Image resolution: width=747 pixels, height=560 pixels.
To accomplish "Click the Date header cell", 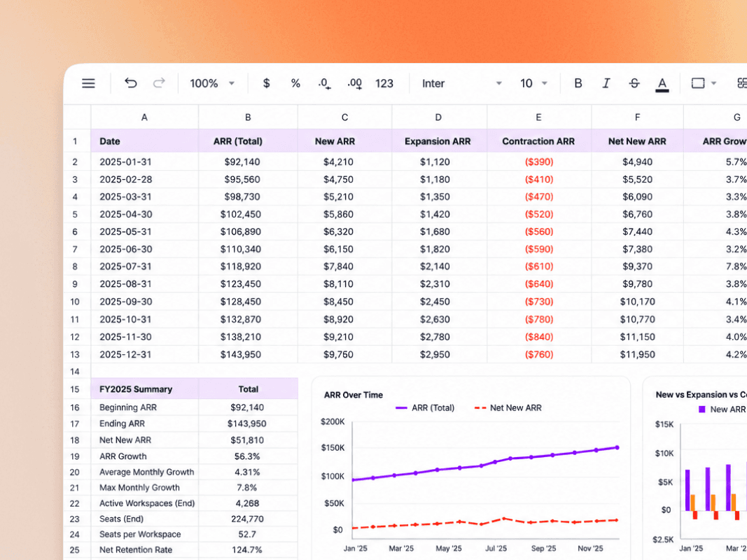I will pyautogui.click(x=144, y=141).
